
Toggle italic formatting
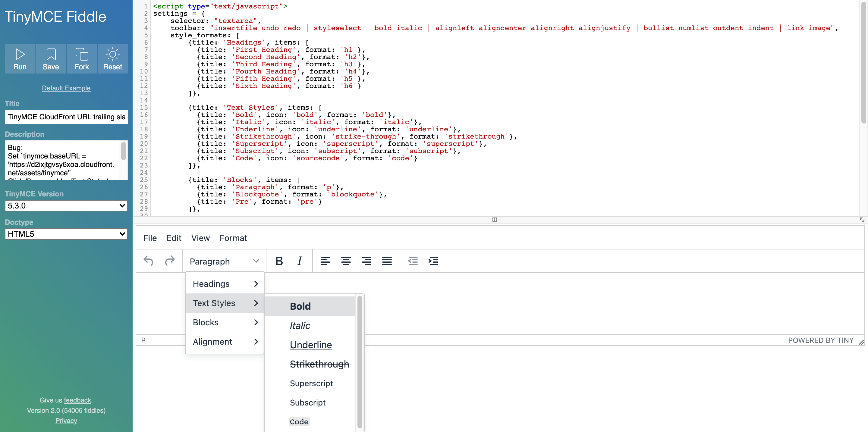click(299, 261)
